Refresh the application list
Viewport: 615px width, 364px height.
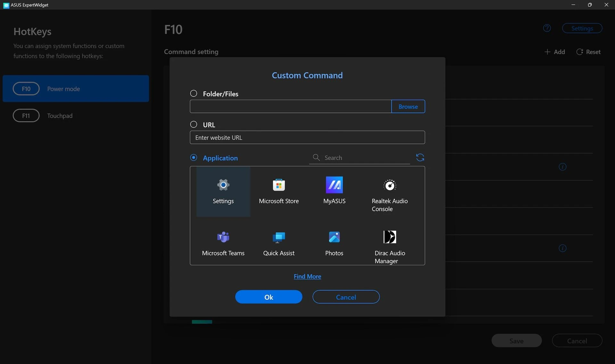420,158
